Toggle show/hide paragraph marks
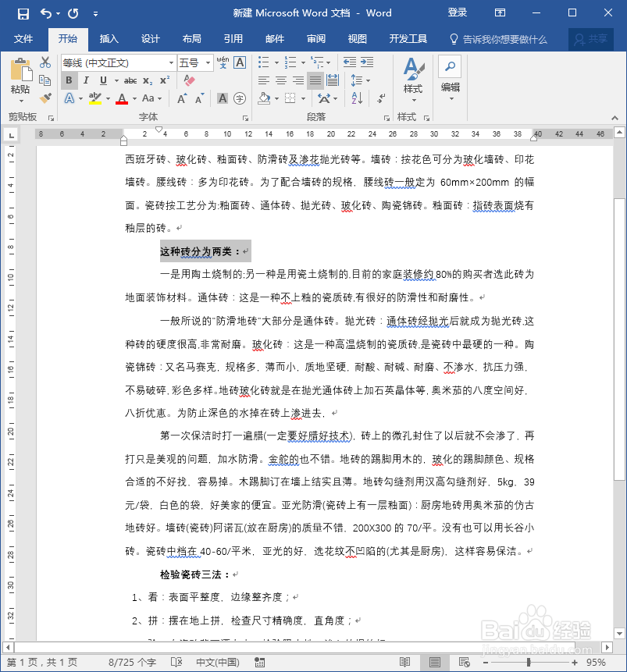 (x=381, y=98)
